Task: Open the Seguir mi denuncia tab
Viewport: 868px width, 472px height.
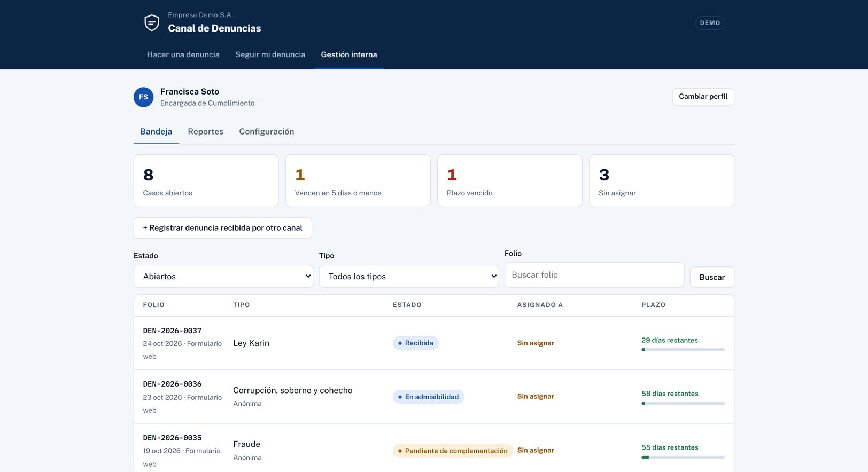Action: [270, 54]
